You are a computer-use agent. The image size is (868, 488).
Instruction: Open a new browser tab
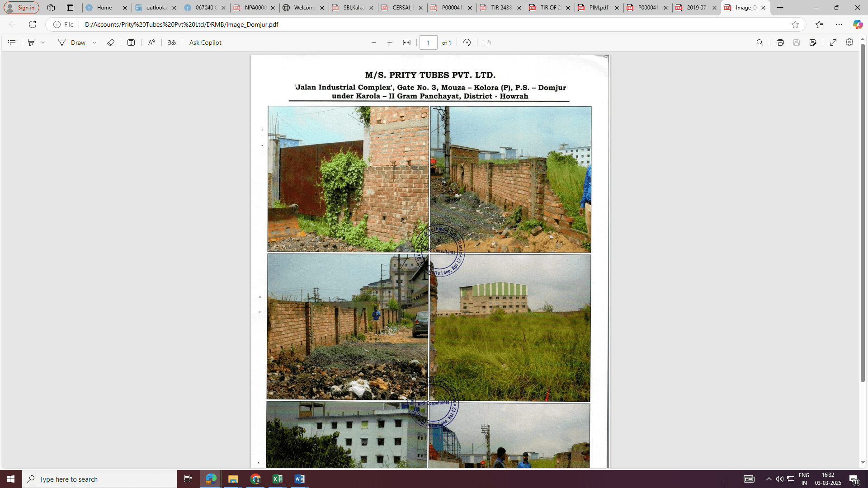pyautogui.click(x=780, y=8)
